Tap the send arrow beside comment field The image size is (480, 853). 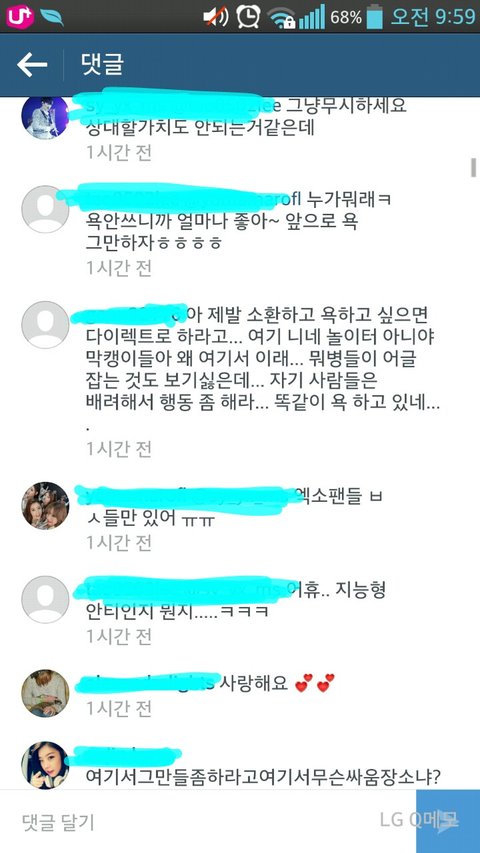(447, 821)
